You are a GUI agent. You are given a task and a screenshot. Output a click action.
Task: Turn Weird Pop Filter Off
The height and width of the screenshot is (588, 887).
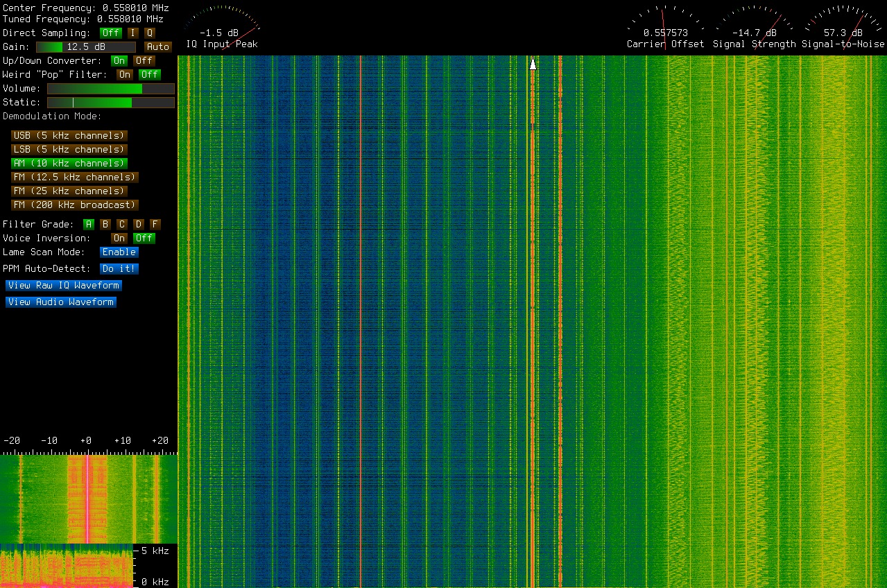pos(149,74)
